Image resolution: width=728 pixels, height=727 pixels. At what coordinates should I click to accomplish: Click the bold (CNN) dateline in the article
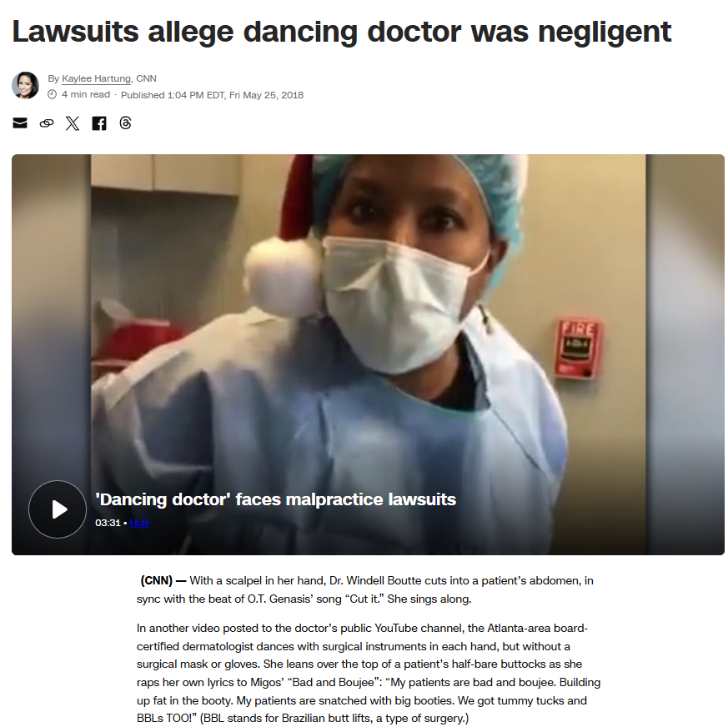coord(157,581)
